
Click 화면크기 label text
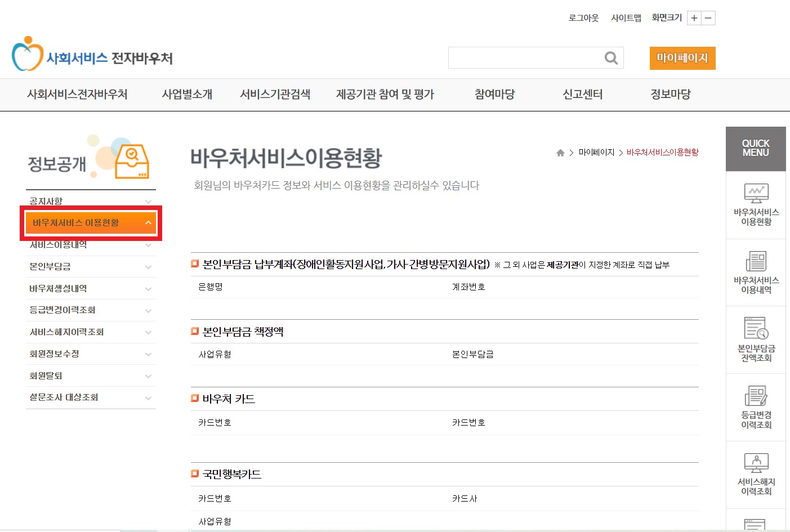[667, 18]
